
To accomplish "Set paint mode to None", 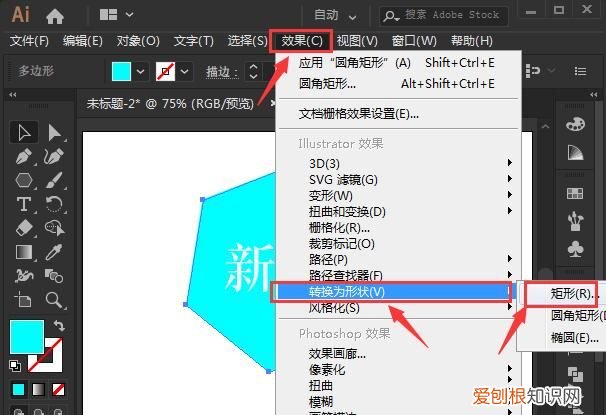I will click(x=58, y=389).
